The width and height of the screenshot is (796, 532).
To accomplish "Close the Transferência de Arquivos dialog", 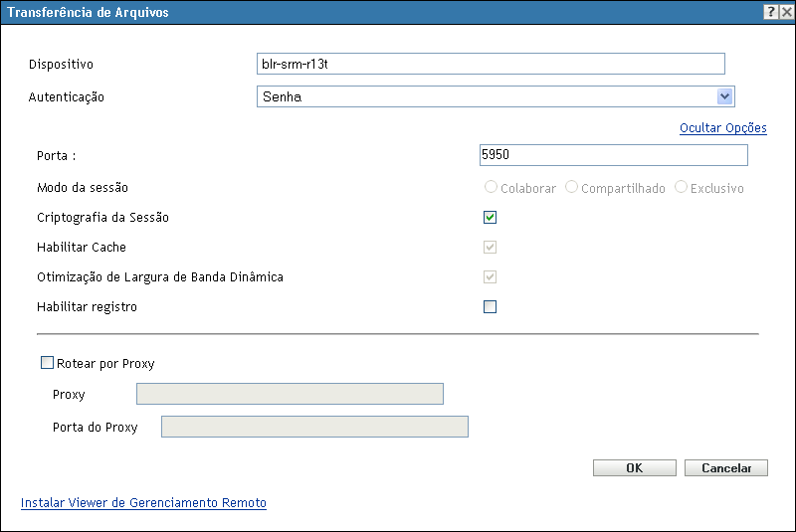I will coord(786,12).
